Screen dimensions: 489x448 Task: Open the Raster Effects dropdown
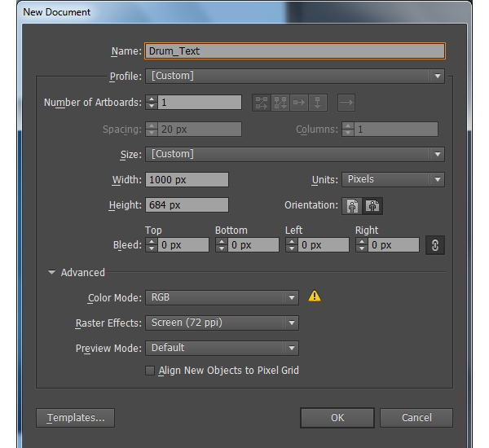click(x=222, y=323)
